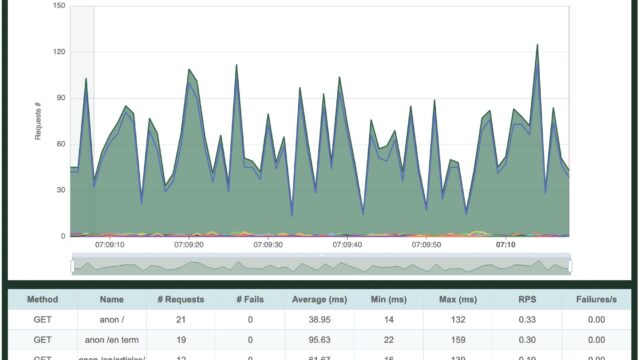The width and height of the screenshot is (640, 360).
Task: Click the 07:09:30 time axis label
Action: coord(268,245)
